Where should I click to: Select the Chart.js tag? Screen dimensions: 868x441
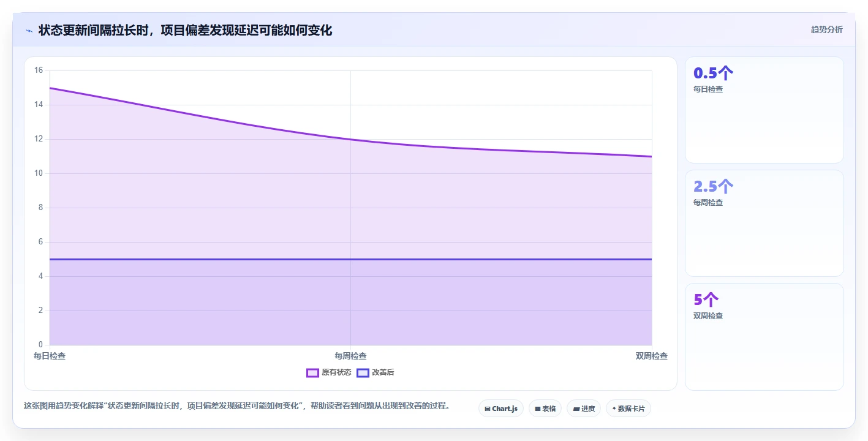500,409
